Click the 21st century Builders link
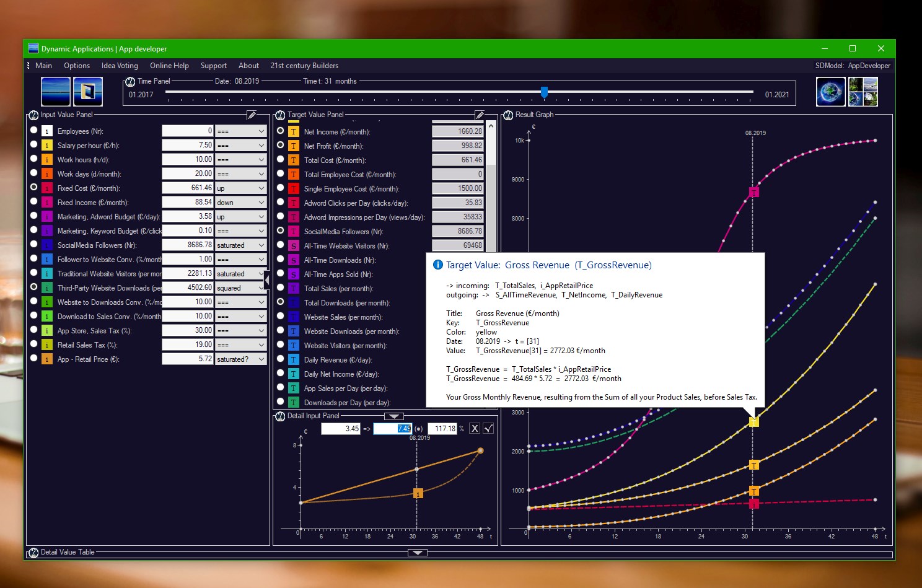 point(304,66)
